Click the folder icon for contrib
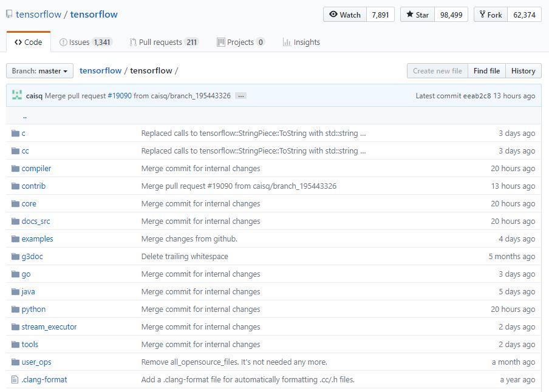Viewport: 549px width, 392px height. (15, 186)
